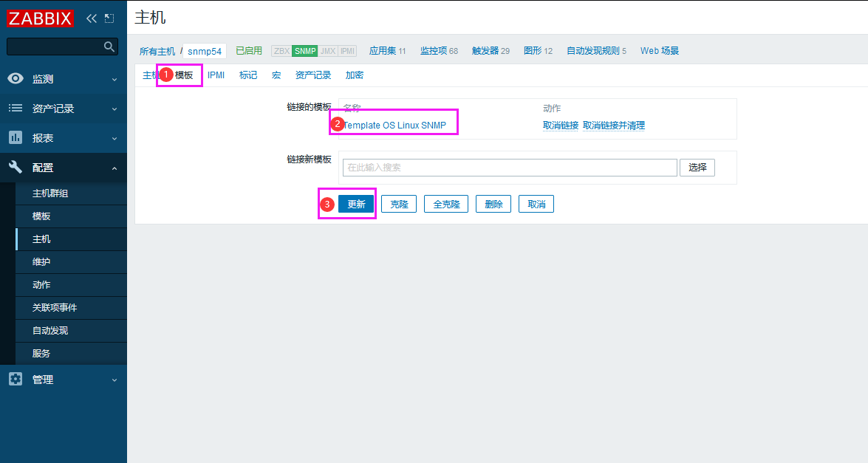Switch to the 模板 tab
Viewport: 868px width, 463px height.
click(184, 75)
